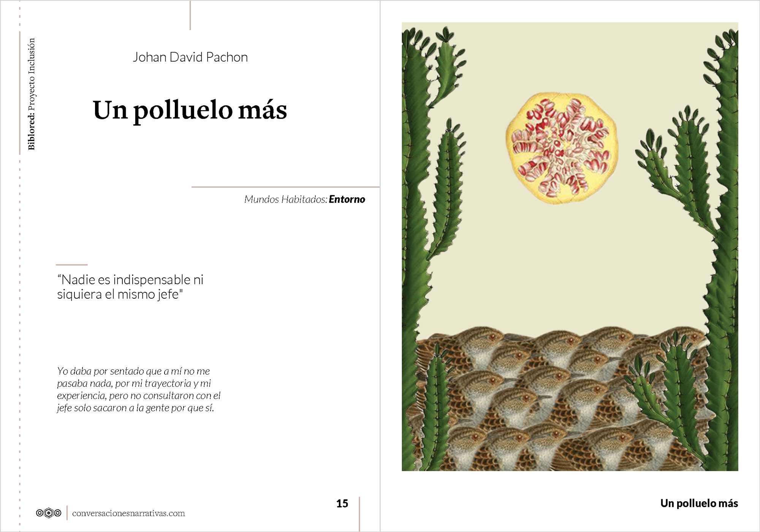This screenshot has width=760, height=532.
Task: Click the beige sky area of illustration
Action: (x=570, y=266)
